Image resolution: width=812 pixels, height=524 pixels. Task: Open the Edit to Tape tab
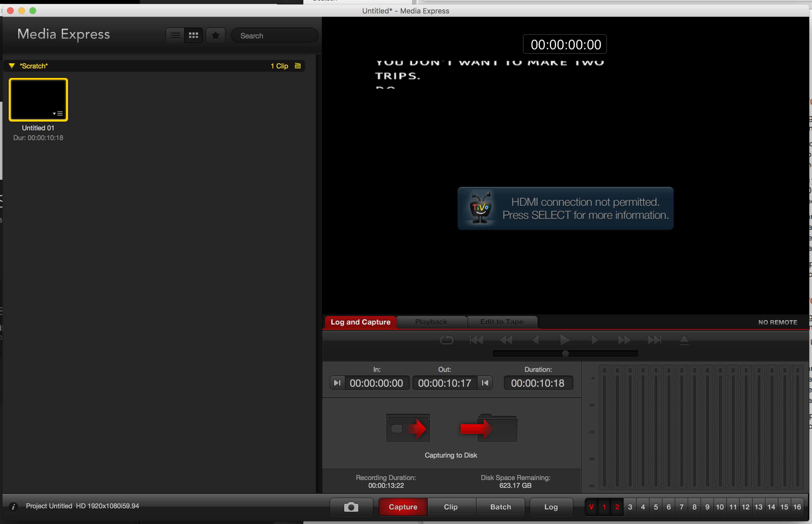coord(502,322)
